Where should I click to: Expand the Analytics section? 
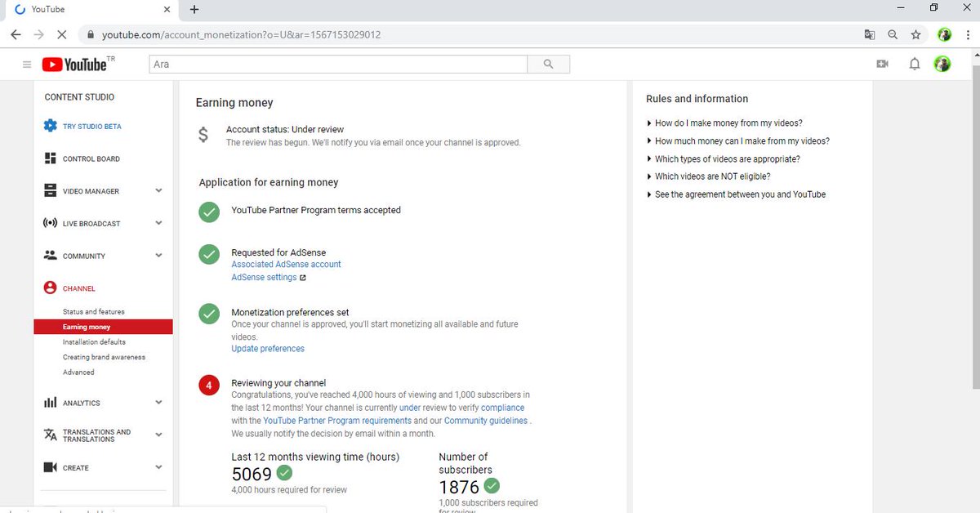pyautogui.click(x=158, y=402)
